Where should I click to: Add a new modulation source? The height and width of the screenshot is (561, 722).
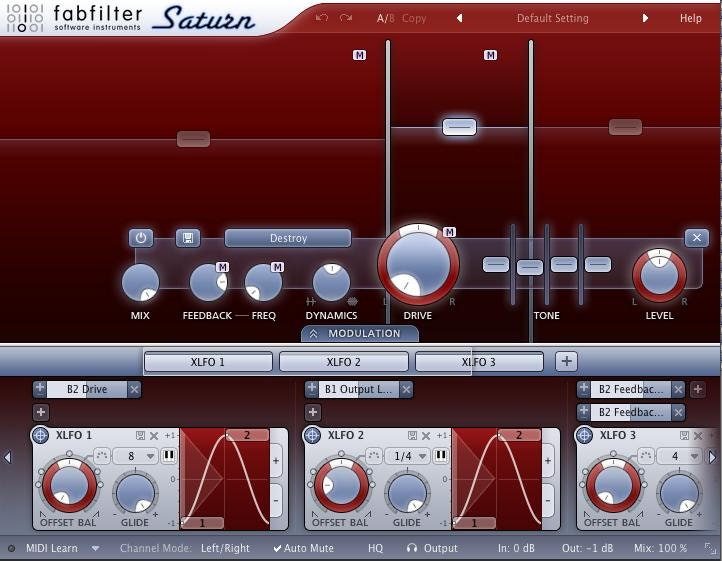[x=566, y=362]
